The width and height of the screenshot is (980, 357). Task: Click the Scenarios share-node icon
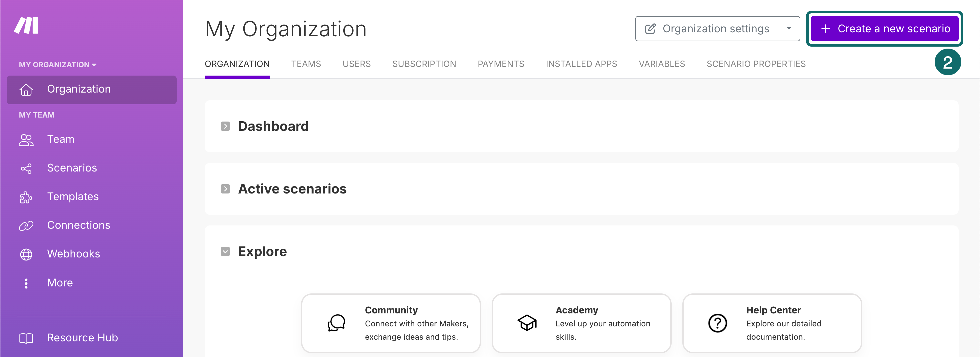point(26,168)
